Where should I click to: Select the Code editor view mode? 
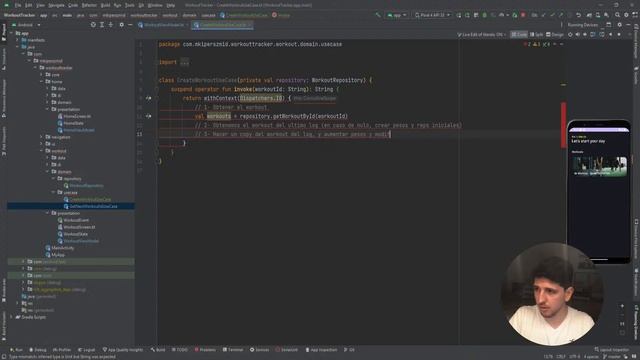click(x=519, y=35)
